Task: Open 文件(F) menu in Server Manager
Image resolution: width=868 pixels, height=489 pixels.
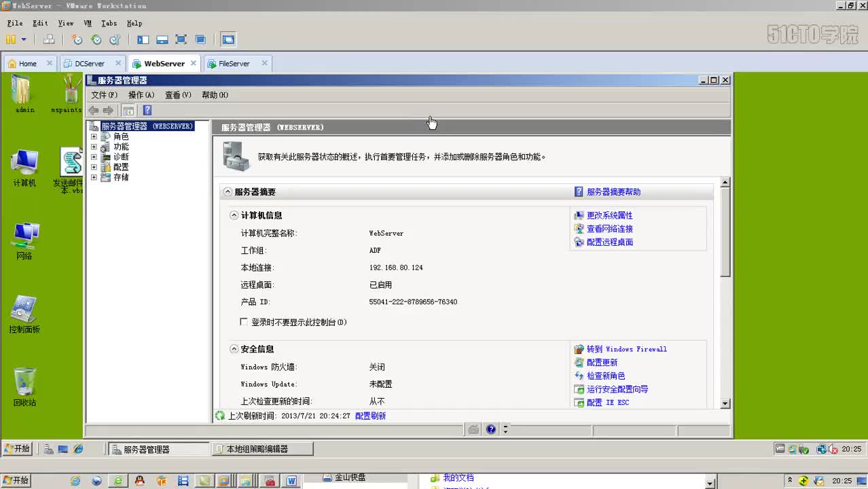Action: (x=105, y=95)
